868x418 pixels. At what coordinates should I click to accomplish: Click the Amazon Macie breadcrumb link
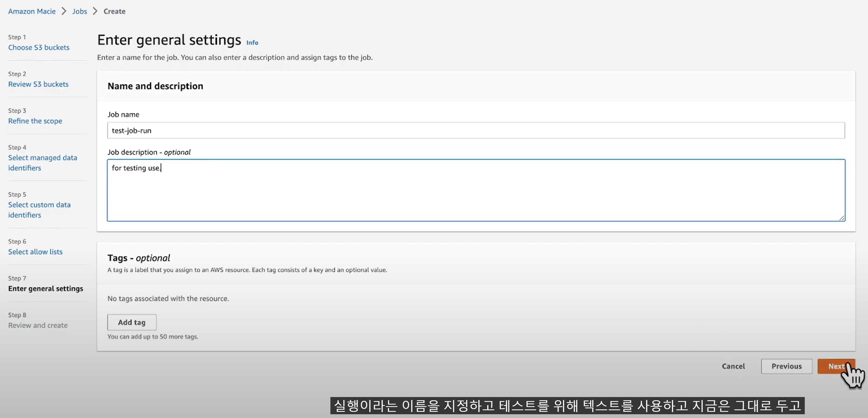[32, 12]
